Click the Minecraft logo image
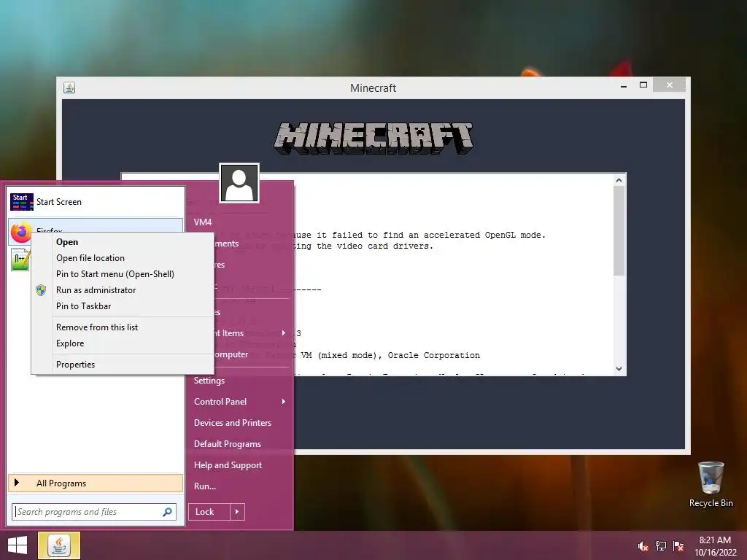 (373, 139)
